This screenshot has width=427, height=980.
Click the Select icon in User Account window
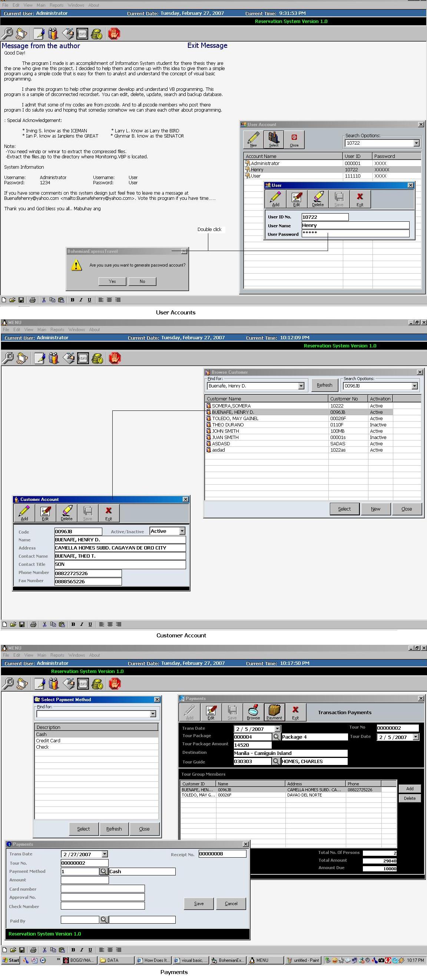274,139
